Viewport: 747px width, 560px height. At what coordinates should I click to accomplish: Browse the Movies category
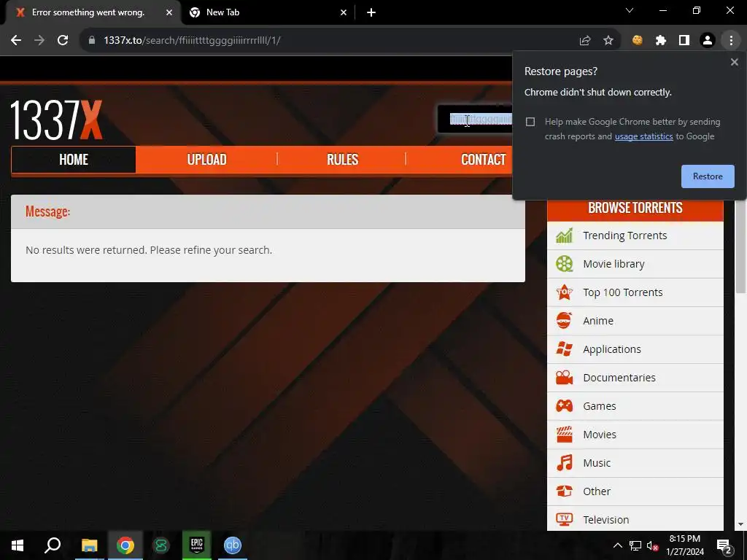click(x=600, y=435)
